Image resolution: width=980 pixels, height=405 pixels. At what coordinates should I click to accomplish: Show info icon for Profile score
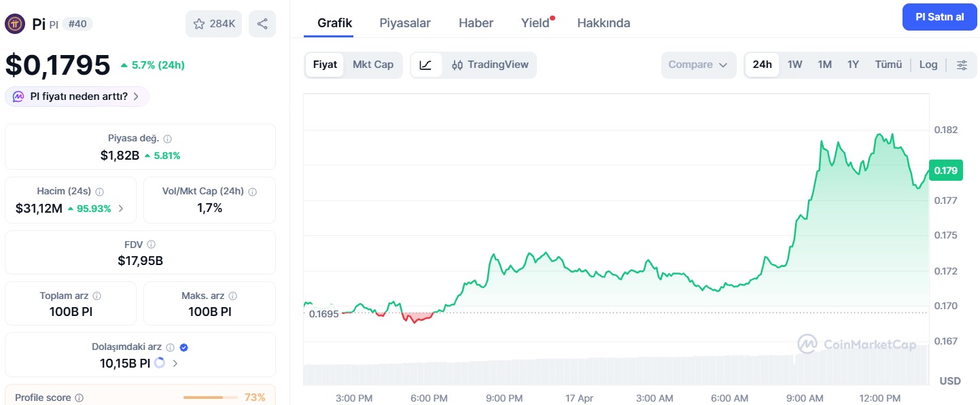point(80,398)
